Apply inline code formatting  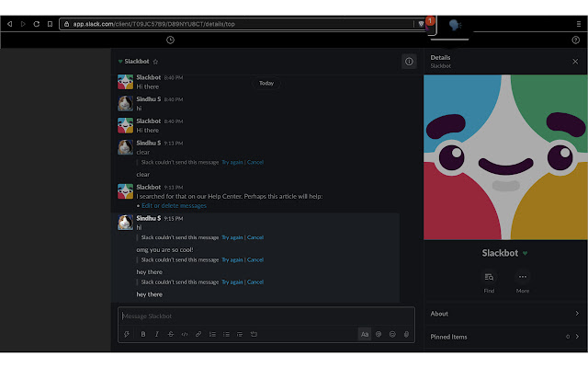[185, 334]
